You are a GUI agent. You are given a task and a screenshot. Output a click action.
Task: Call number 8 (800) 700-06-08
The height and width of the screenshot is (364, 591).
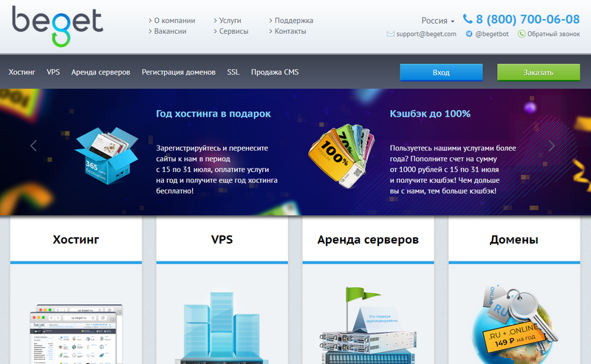[x=527, y=19]
